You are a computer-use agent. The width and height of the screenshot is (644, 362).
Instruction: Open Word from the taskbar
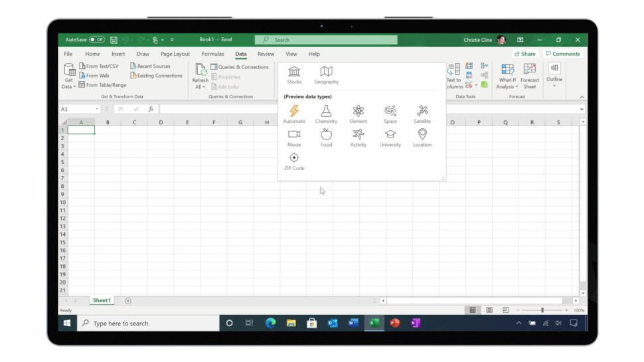click(353, 323)
